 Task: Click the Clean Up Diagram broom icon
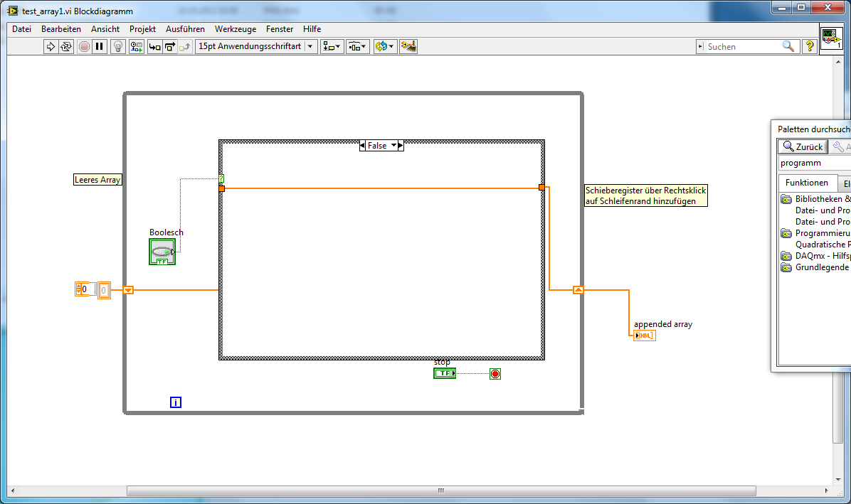408,47
